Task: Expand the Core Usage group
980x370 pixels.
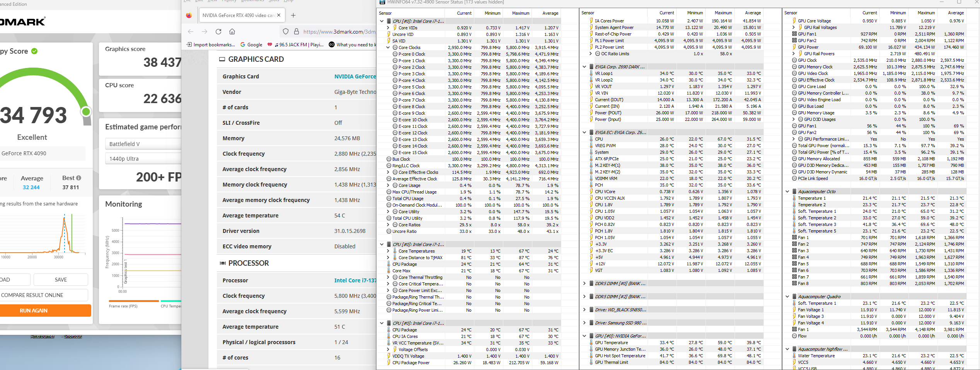Action: tap(388, 185)
